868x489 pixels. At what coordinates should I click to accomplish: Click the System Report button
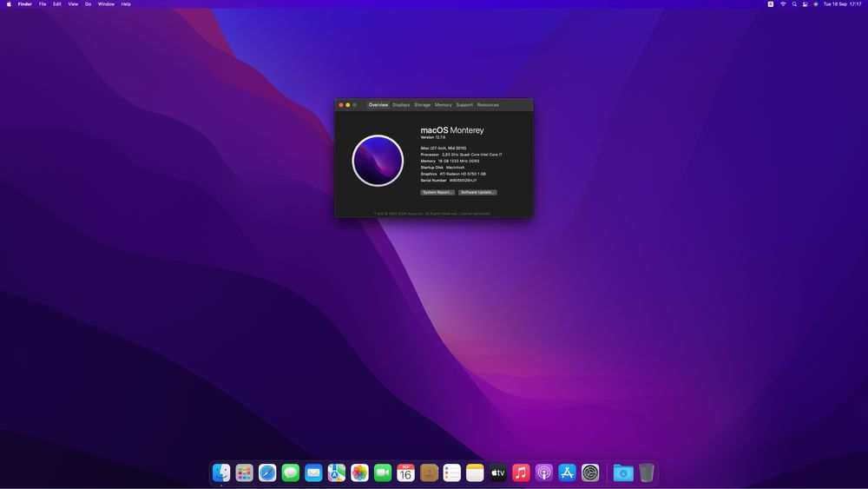click(437, 192)
